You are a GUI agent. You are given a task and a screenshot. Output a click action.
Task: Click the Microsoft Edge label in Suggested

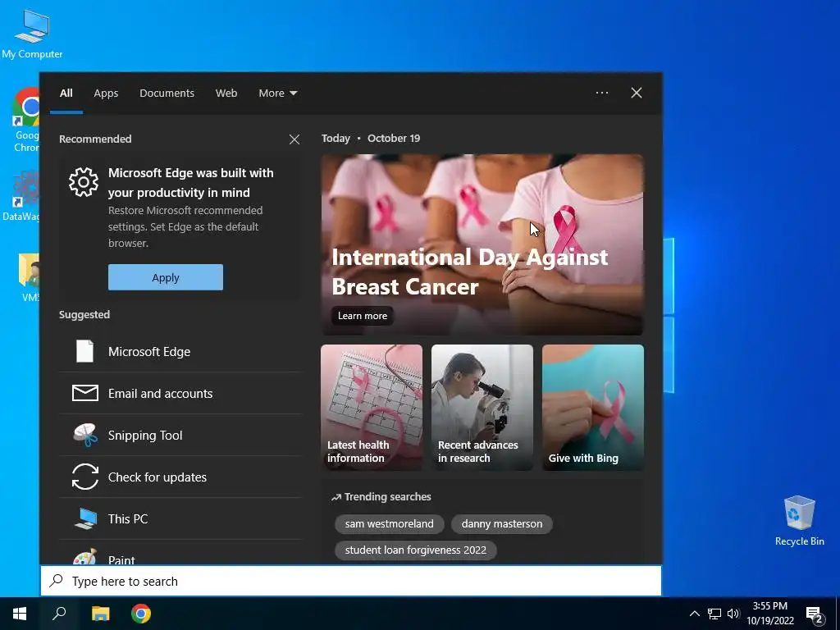tap(149, 351)
